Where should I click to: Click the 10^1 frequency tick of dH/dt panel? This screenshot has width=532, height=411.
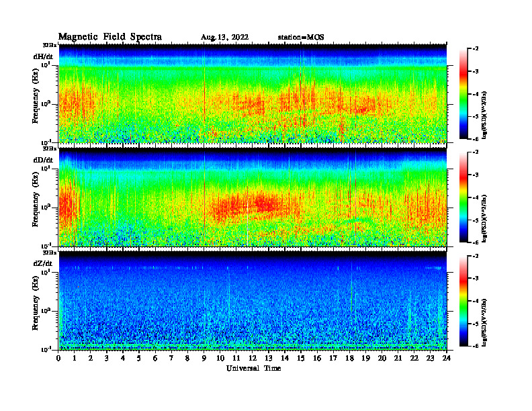[46, 64]
